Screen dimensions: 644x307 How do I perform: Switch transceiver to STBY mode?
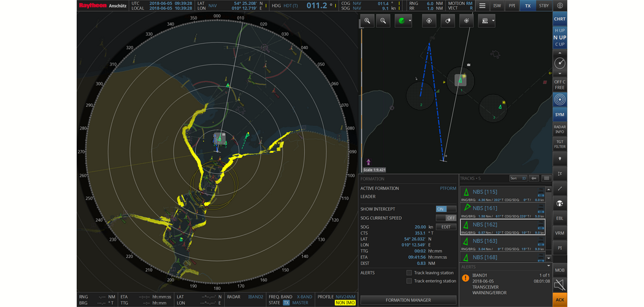[544, 6]
